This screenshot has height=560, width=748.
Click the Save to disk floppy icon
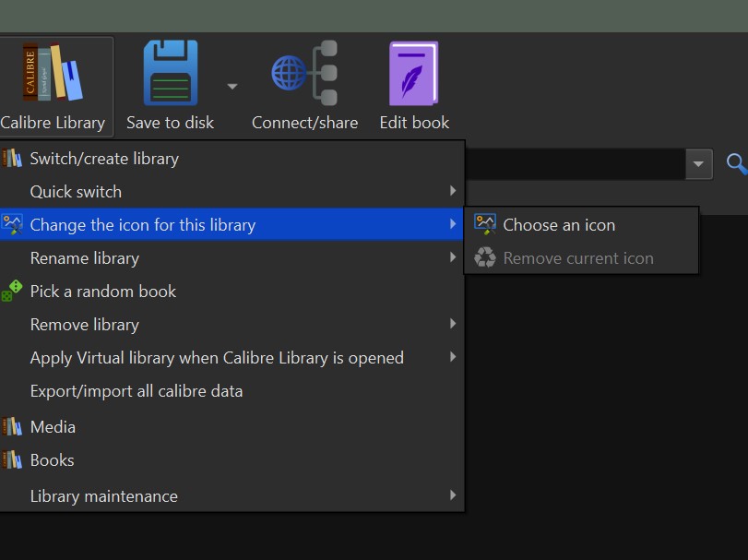click(x=170, y=73)
